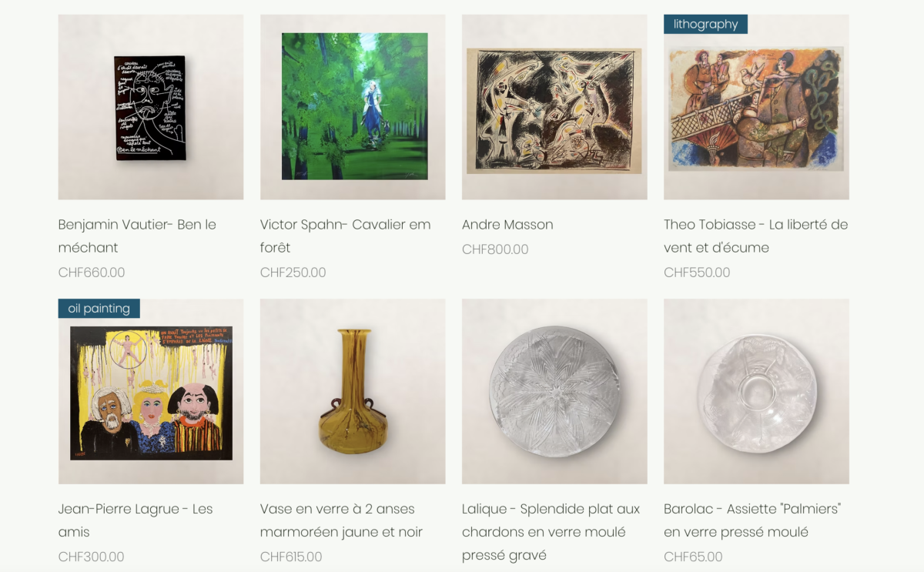The image size is (924, 572).
Task: Click the oil painting tag badge
Action: point(99,309)
